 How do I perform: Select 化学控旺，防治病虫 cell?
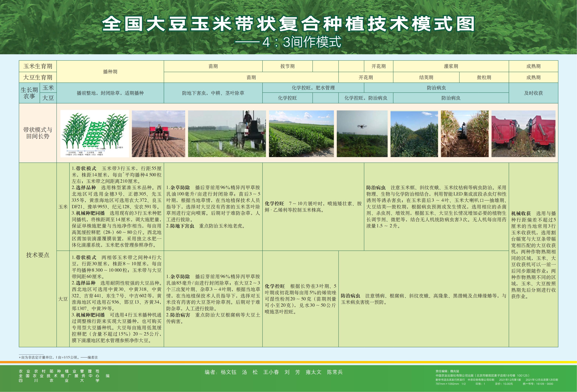click(x=366, y=98)
